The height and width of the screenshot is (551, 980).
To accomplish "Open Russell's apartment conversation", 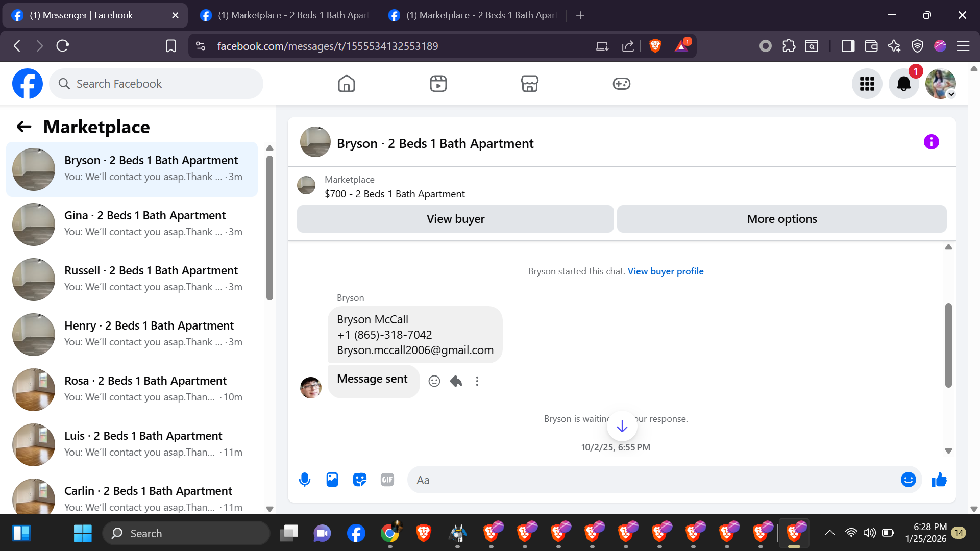I will click(x=132, y=280).
